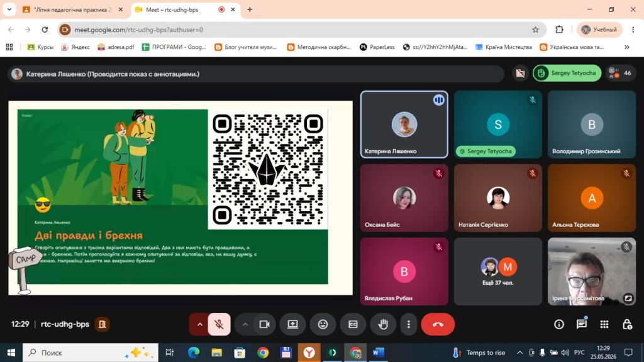Leave the call with red hang-up button
The height and width of the screenshot is (362, 644).
438,324
